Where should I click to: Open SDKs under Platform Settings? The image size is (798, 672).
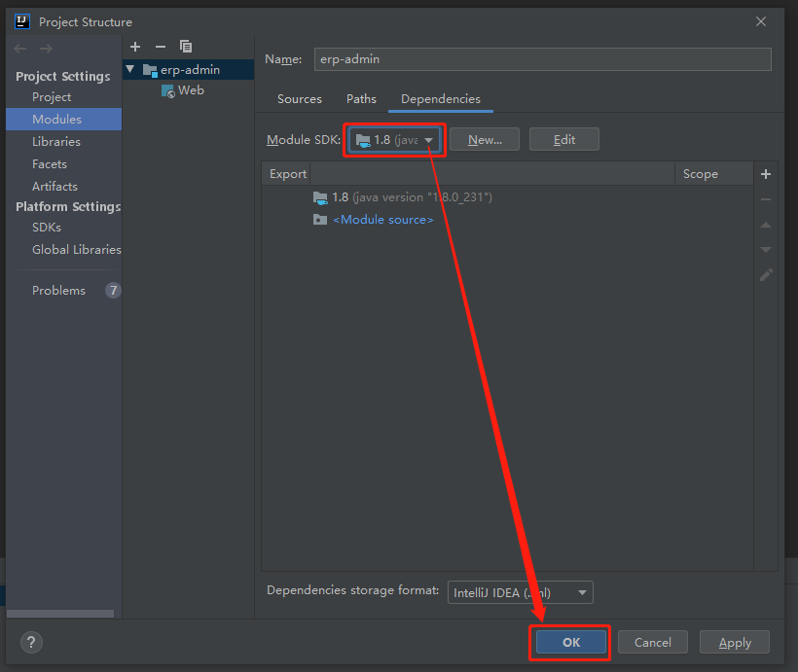pos(47,227)
